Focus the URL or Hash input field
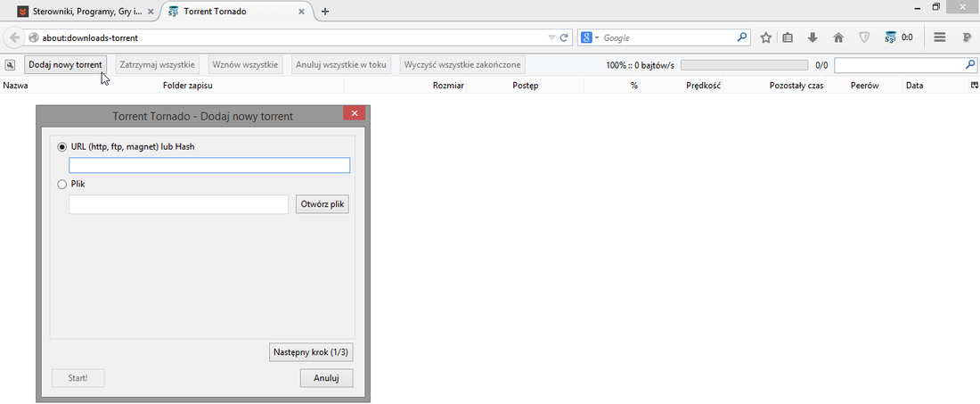The width and height of the screenshot is (980, 404). click(x=209, y=165)
